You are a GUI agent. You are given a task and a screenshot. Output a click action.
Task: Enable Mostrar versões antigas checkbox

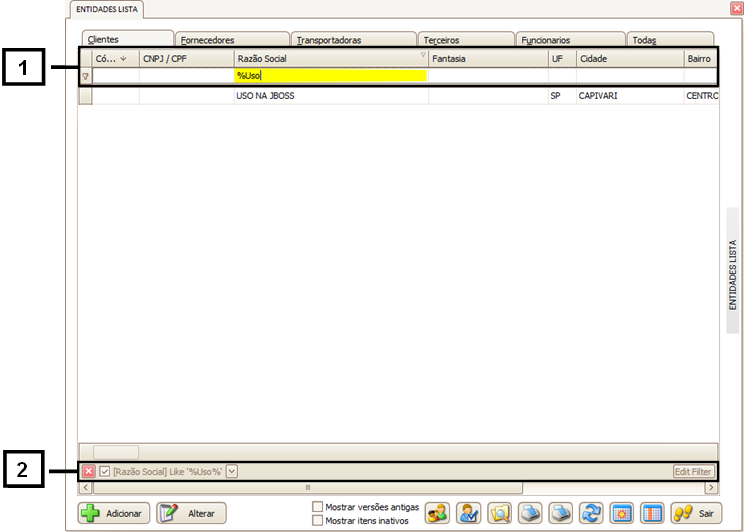[x=318, y=507]
